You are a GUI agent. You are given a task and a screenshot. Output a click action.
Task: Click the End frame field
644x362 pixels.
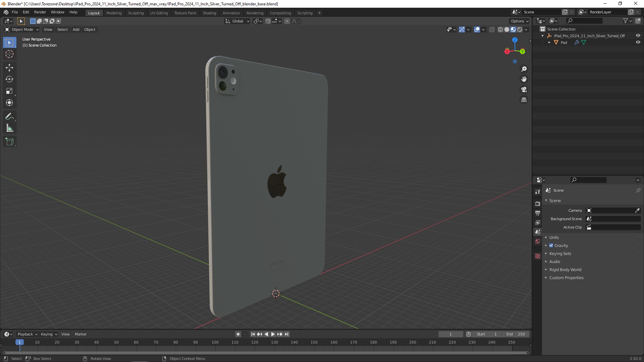(x=516, y=334)
